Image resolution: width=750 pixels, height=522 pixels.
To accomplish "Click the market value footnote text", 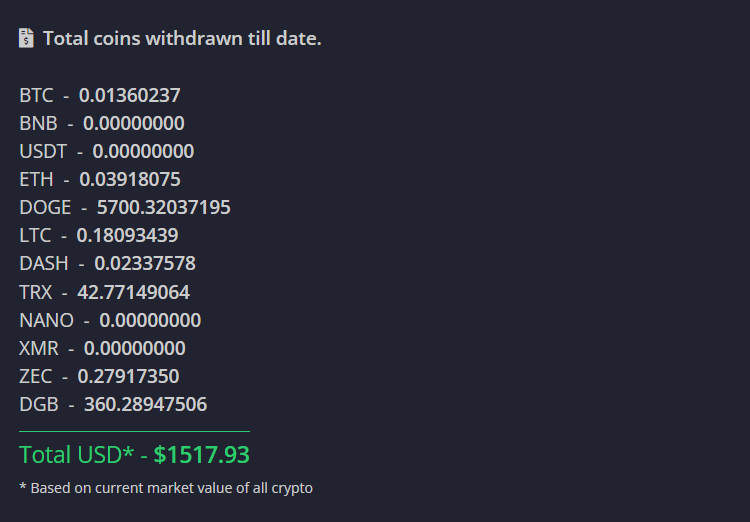I will 166,488.
